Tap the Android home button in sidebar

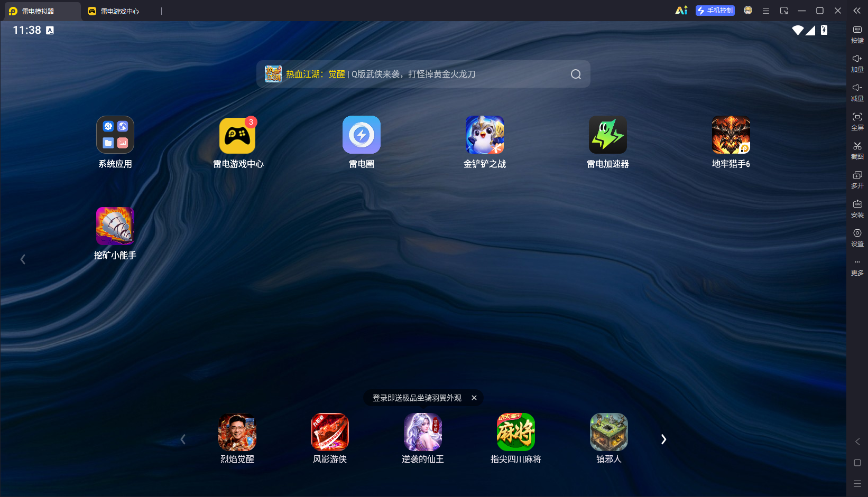point(857,463)
